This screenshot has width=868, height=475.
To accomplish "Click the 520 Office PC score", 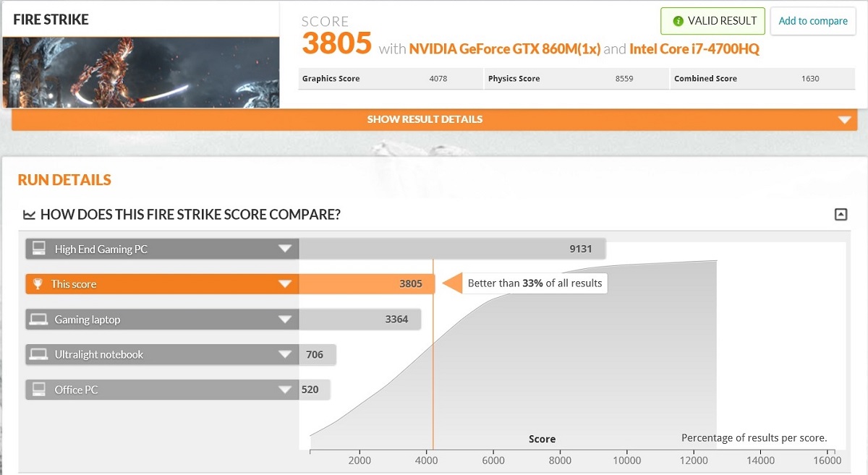I will click(310, 390).
